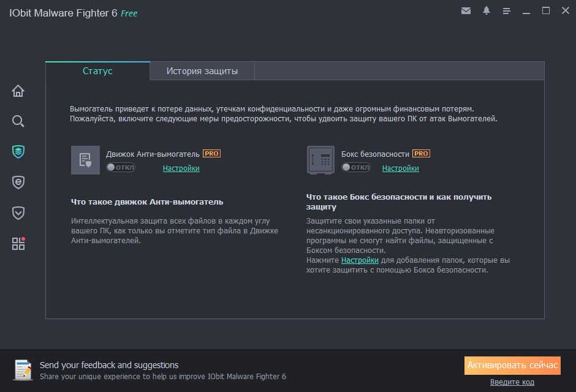Toggle on the Бокс безопасности switch
This screenshot has width=576, height=392.
point(356,167)
